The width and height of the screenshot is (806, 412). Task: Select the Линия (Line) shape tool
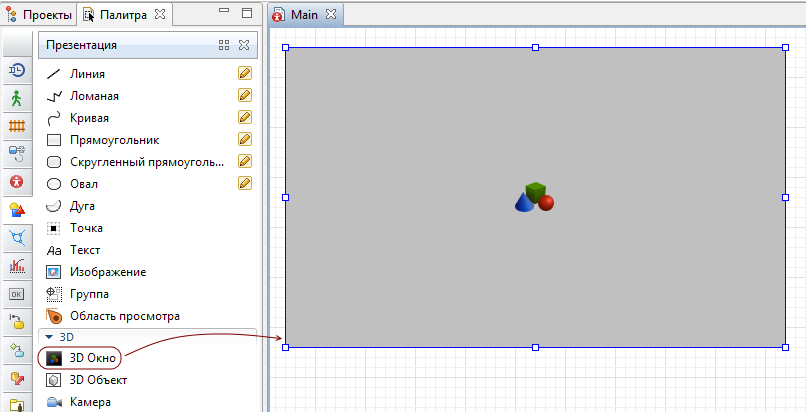pos(87,74)
